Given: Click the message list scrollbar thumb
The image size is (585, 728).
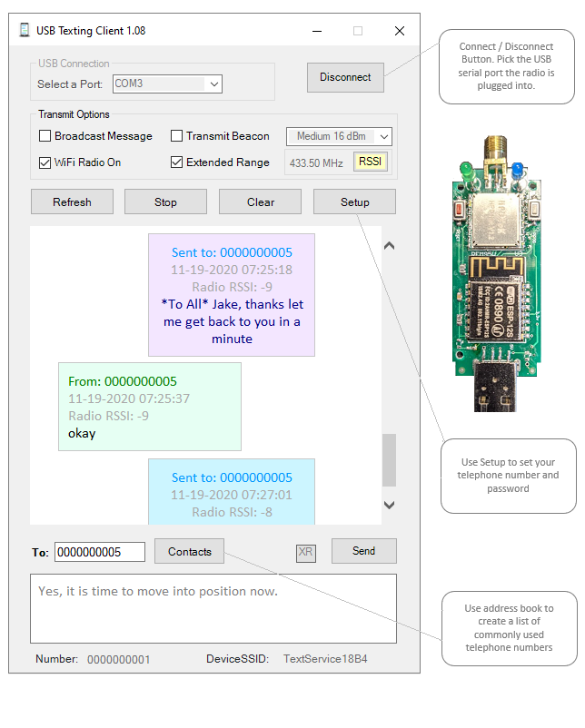Looking at the screenshot, I should point(389,460).
